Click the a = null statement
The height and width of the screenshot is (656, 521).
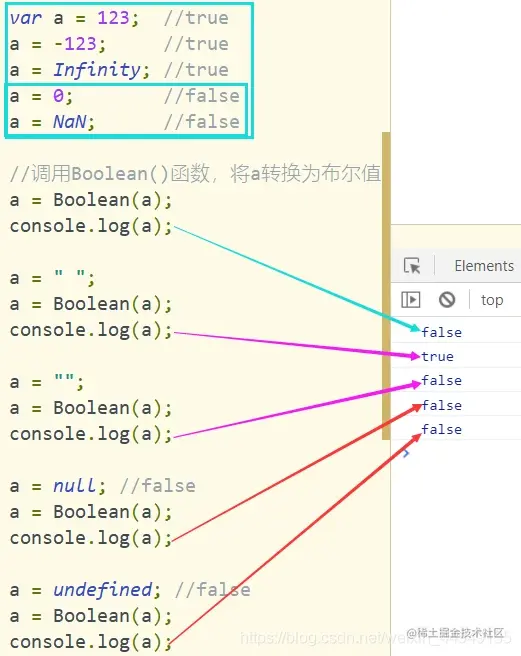pyautogui.click(x=58, y=486)
